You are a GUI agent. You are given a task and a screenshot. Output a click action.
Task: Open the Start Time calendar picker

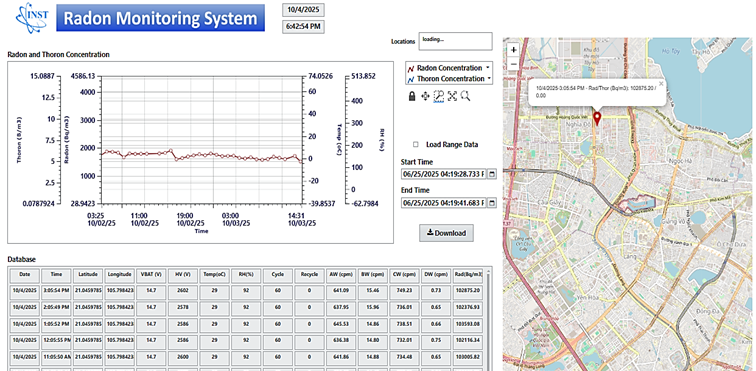click(492, 174)
